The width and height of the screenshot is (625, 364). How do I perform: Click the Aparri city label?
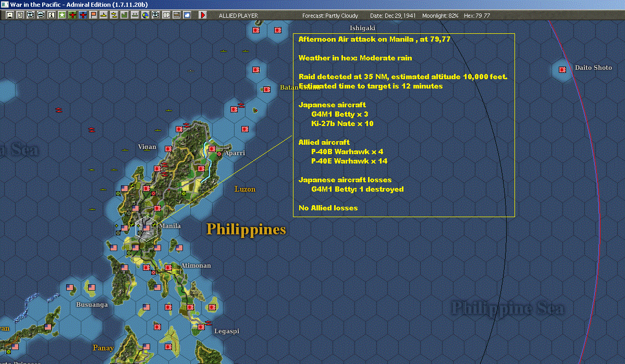[235, 153]
